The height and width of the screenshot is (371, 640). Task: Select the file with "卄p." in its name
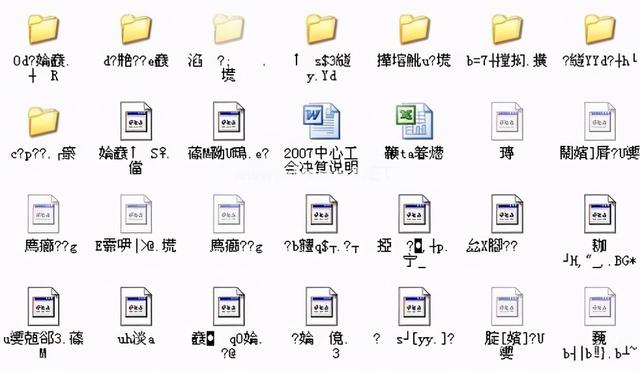click(414, 214)
